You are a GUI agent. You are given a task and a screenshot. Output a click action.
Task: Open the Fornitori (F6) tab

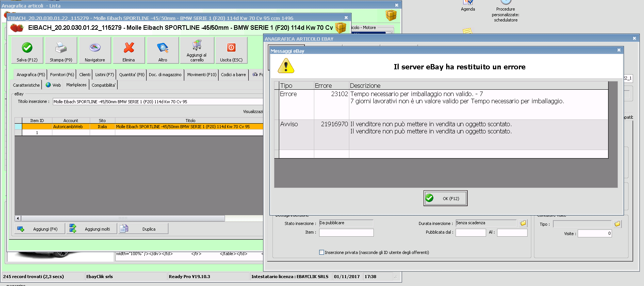(x=62, y=75)
